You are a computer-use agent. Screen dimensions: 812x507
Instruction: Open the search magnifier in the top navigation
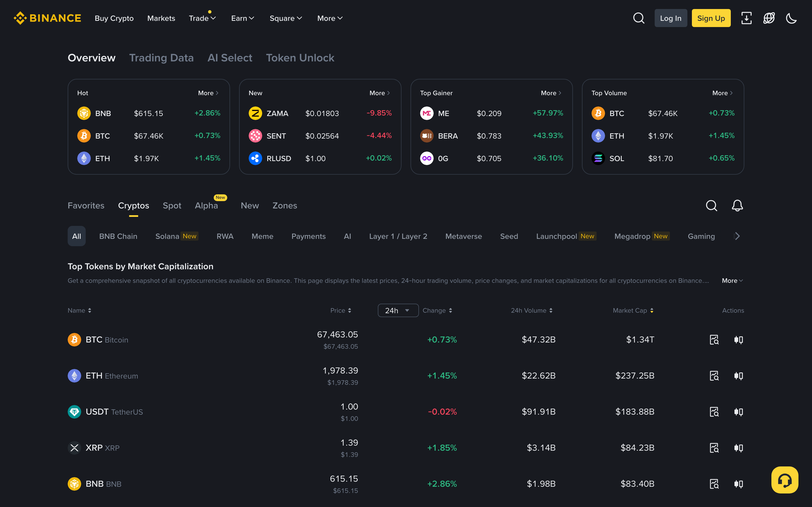click(639, 18)
